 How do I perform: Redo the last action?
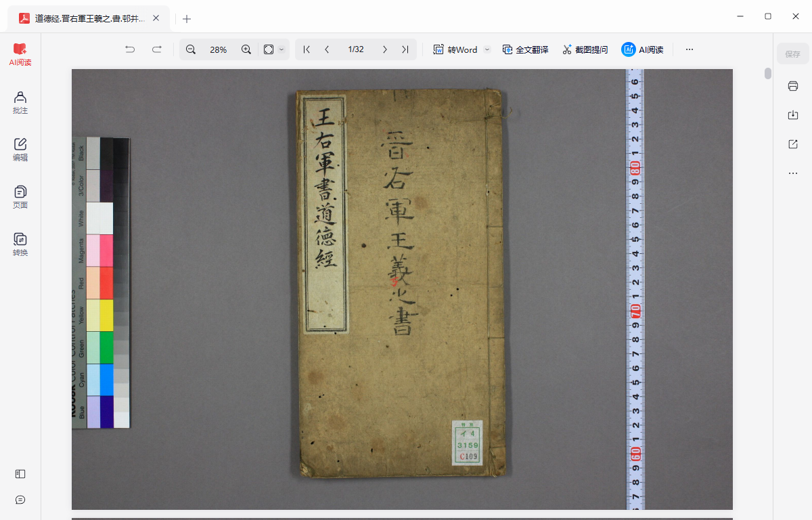pos(156,49)
